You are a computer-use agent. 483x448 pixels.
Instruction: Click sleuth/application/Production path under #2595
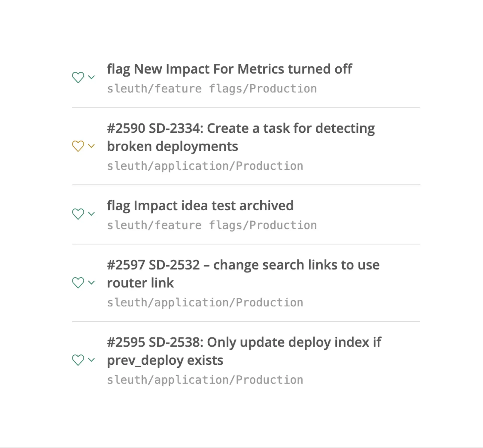click(x=205, y=380)
